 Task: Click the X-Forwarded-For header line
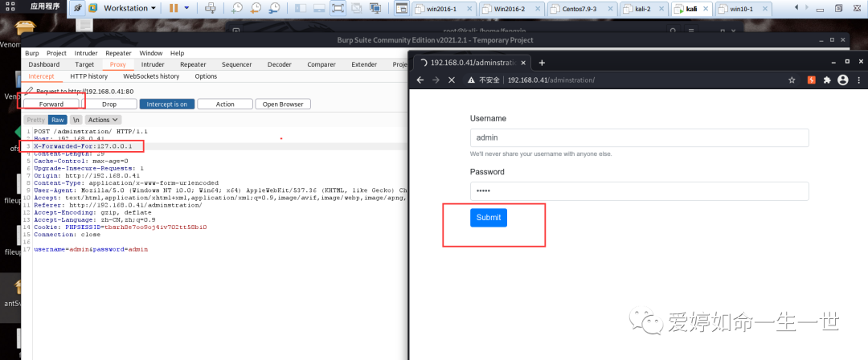(x=83, y=145)
